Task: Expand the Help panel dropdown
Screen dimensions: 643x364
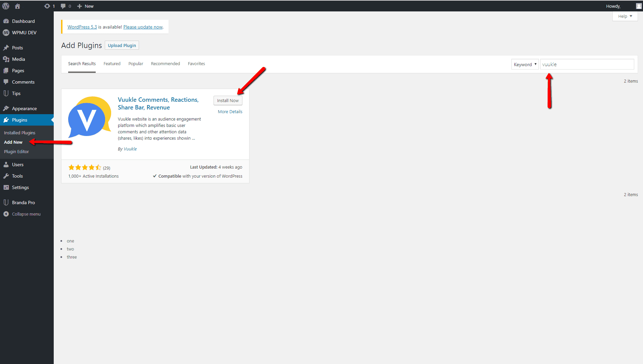Action: tap(625, 16)
